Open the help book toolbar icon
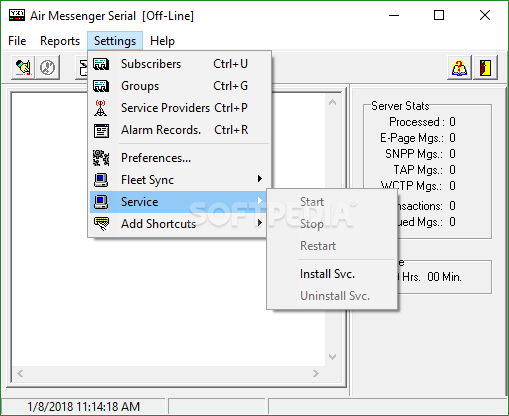Viewport: 509px width, 416px height. (x=459, y=68)
